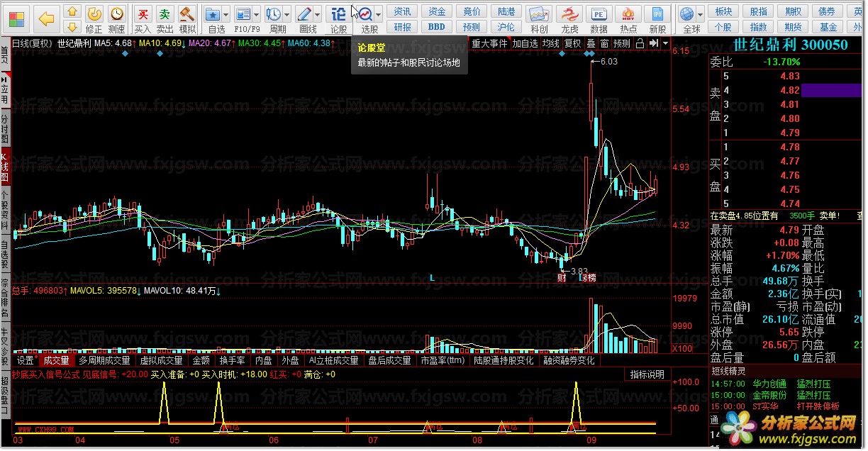868x451 pixels.
Task: Open the 修正 (correction) tool icon
Action: pyautogui.click(x=94, y=13)
